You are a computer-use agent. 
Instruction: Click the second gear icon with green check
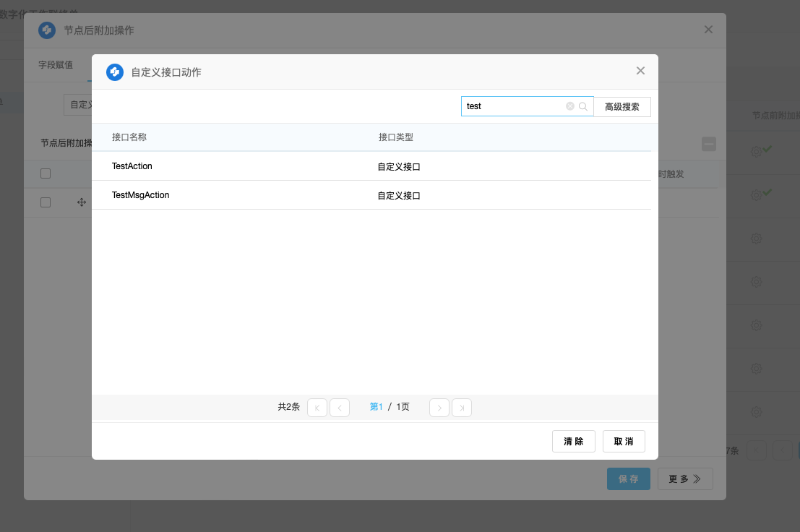(756, 195)
